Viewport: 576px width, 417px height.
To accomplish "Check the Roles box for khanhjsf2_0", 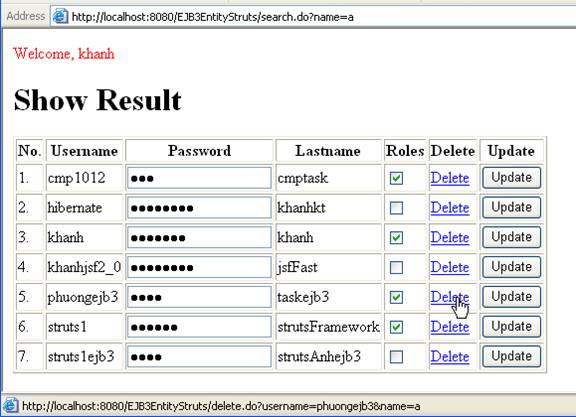I will pyautogui.click(x=396, y=267).
